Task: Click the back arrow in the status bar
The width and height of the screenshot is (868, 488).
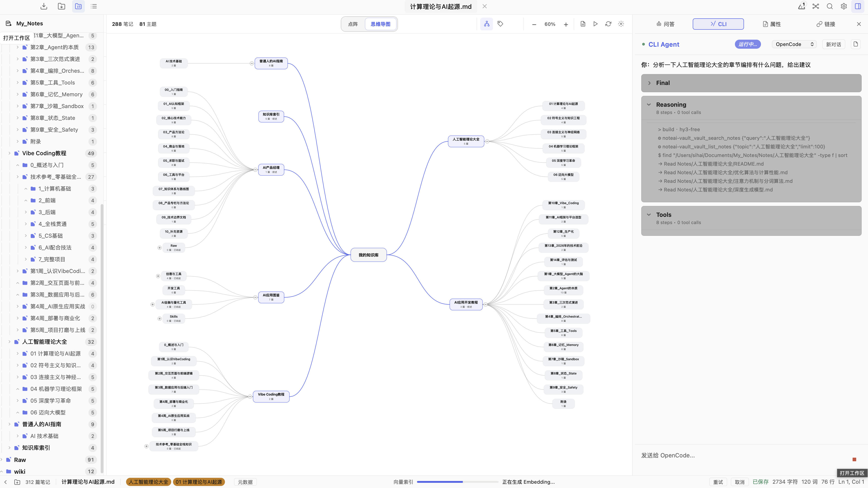Action: 5,482
